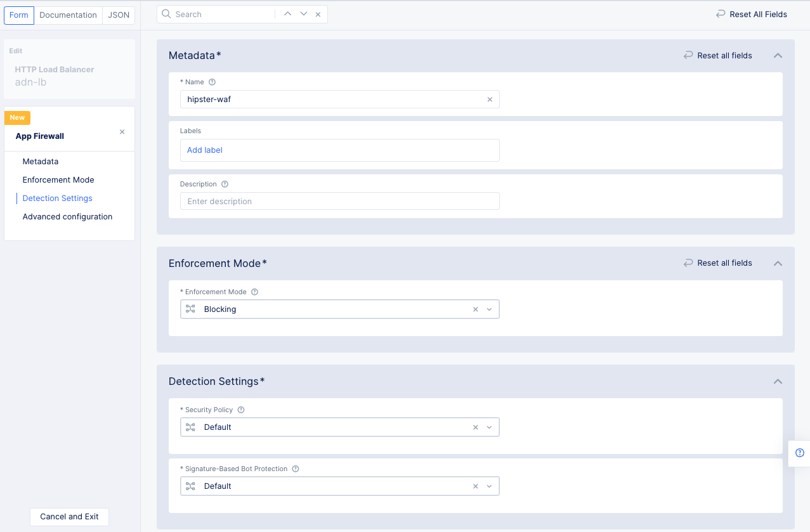Click the Add label link
Image resolution: width=810 pixels, height=532 pixels.
point(204,150)
